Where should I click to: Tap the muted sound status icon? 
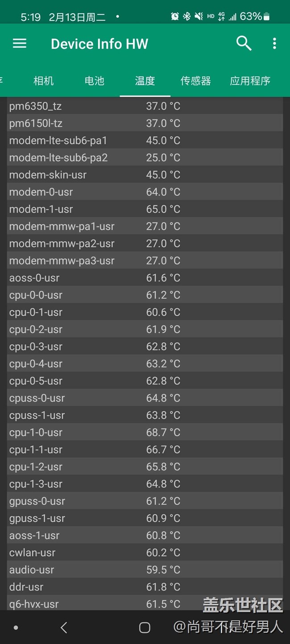click(199, 17)
